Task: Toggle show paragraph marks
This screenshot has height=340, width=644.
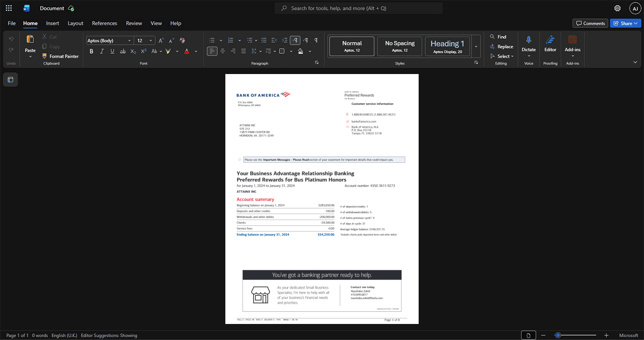Action: pyautogui.click(x=316, y=41)
